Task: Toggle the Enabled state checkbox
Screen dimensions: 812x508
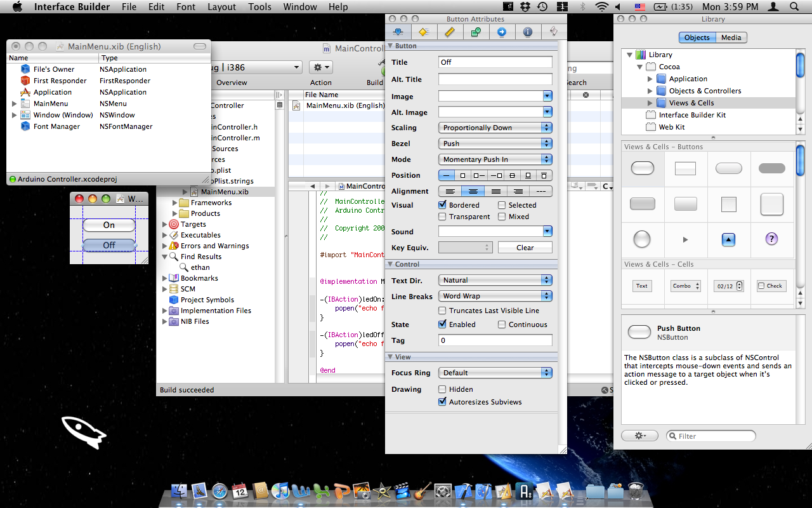Action: [443, 324]
